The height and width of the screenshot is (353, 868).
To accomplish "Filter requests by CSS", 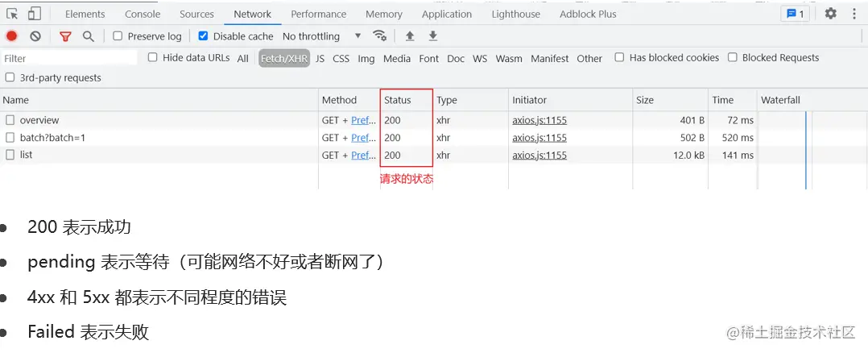I will click(x=341, y=58).
